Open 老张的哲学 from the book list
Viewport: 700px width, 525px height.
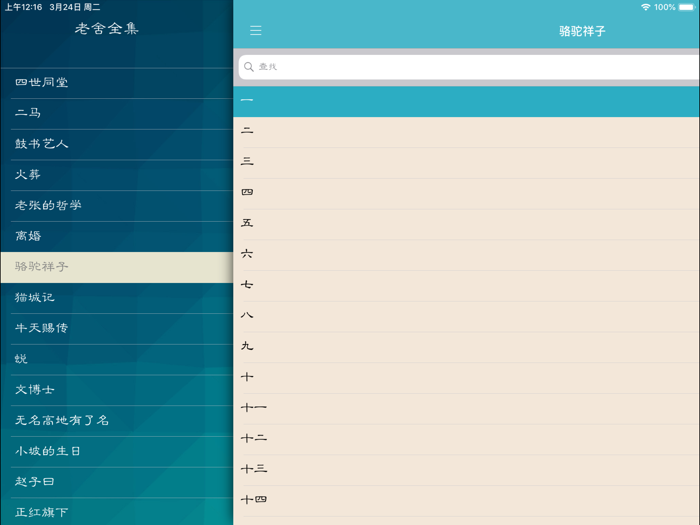pyautogui.click(x=117, y=206)
